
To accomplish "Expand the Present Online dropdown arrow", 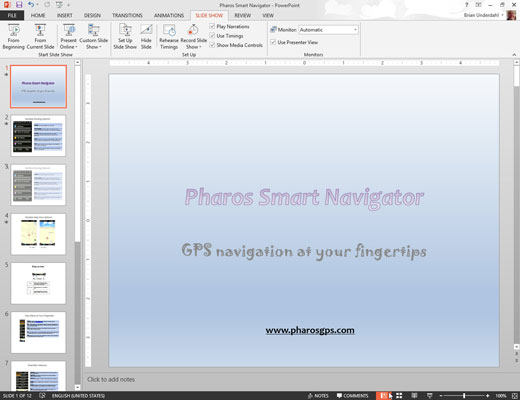I will tap(76, 47).
